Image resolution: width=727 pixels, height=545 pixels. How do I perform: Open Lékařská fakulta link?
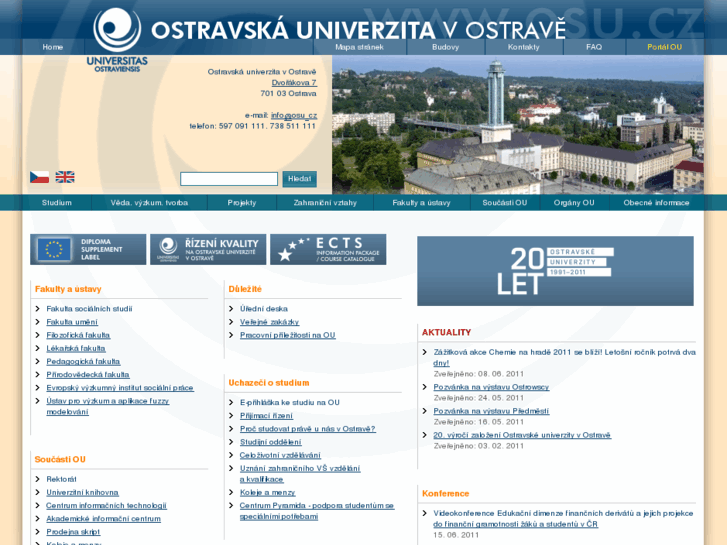[x=76, y=348]
